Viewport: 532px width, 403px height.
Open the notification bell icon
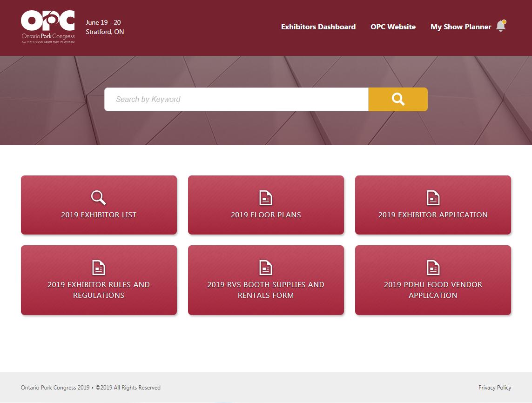pyautogui.click(x=501, y=26)
